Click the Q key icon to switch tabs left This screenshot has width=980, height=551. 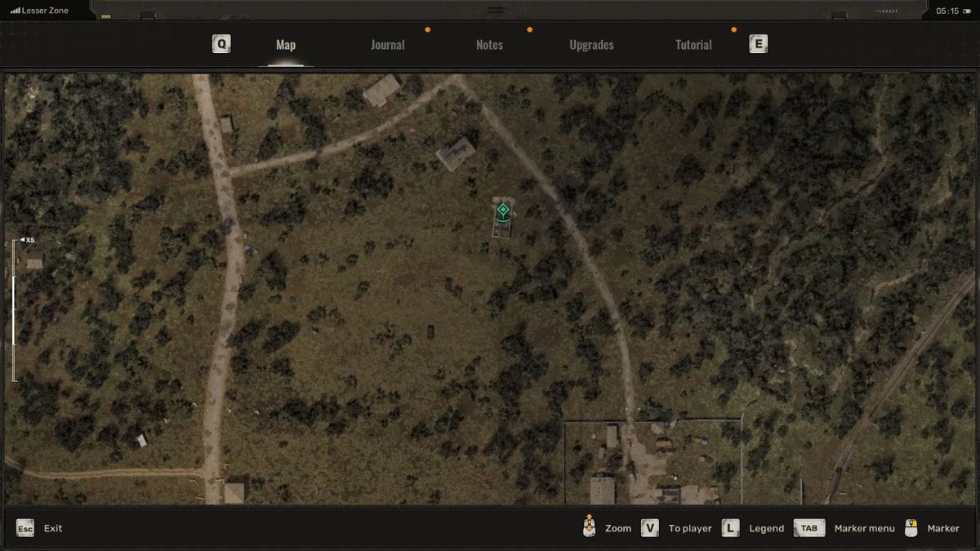click(x=220, y=43)
